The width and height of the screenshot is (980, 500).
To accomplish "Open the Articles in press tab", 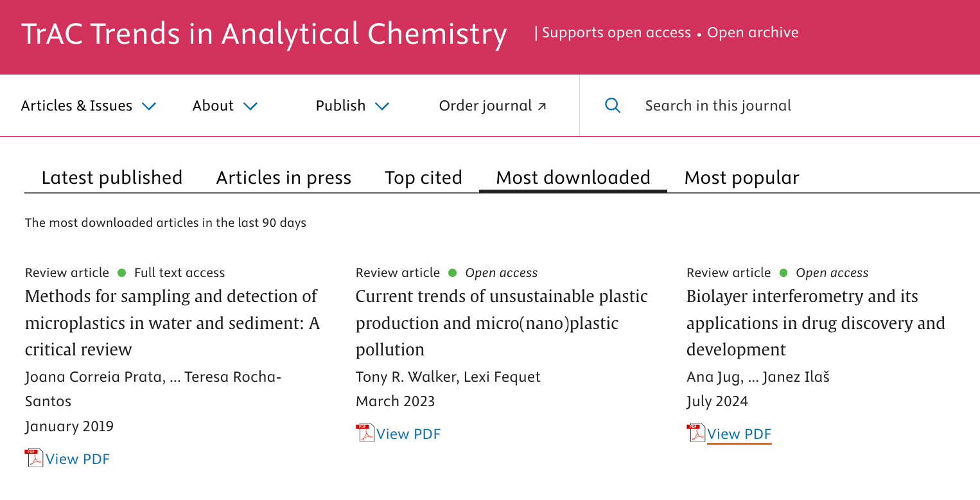I will click(x=283, y=177).
